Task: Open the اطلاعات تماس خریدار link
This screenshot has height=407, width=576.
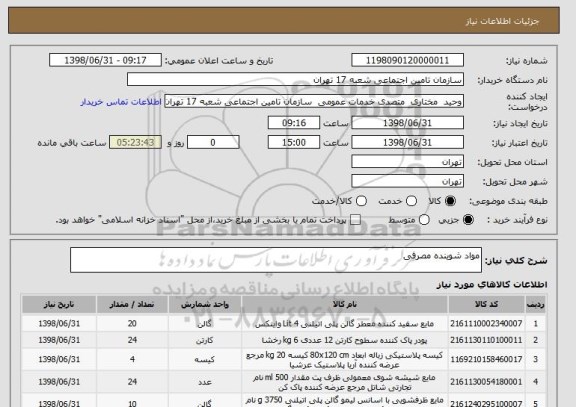Action: (x=121, y=102)
